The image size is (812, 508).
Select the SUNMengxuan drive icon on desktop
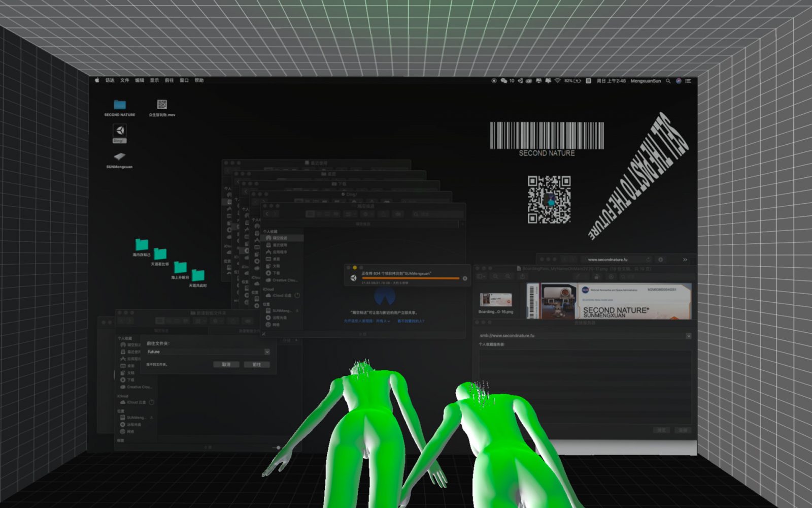point(119,160)
